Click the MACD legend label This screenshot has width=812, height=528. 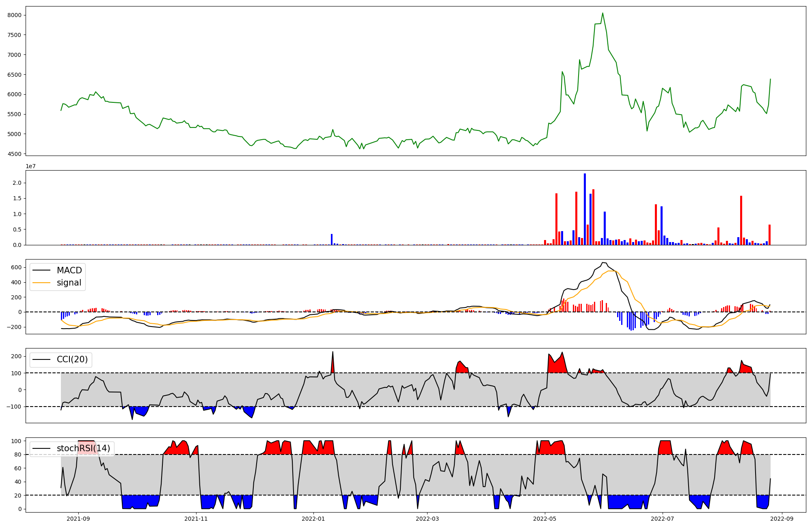tap(69, 270)
